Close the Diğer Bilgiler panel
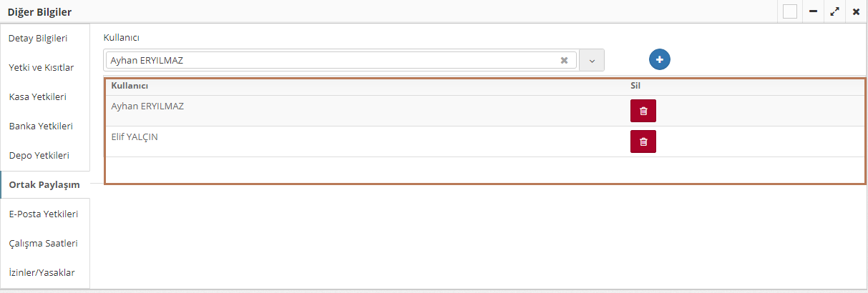This screenshot has height=293, width=868. pyautogui.click(x=856, y=11)
